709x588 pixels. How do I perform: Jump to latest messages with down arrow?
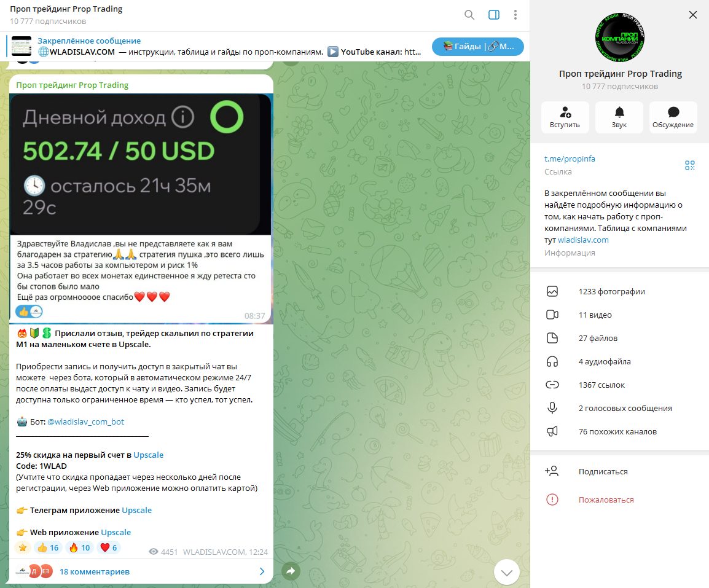click(506, 572)
